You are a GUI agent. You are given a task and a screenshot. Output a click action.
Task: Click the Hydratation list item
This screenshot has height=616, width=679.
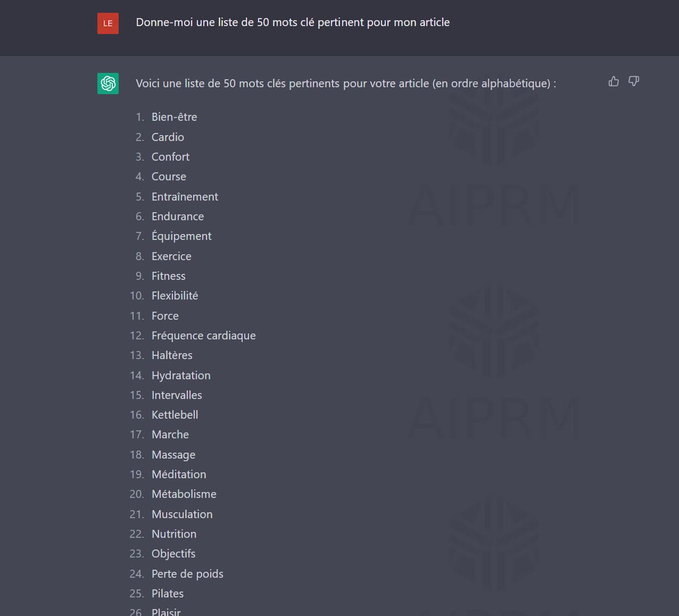pyautogui.click(x=181, y=376)
